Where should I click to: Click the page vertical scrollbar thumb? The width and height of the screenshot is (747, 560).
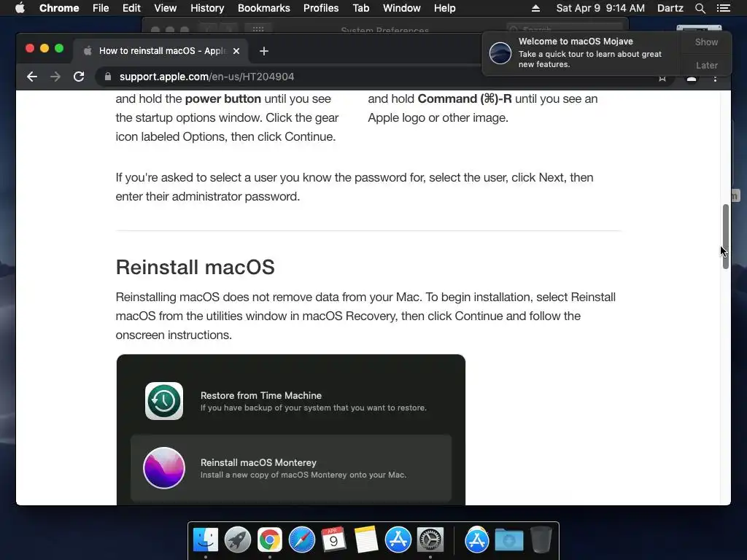tap(726, 237)
